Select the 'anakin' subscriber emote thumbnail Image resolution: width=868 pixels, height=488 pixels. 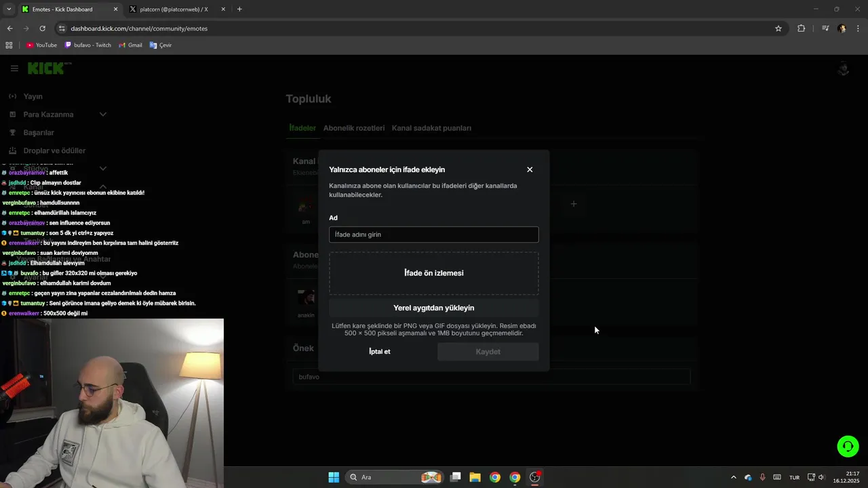point(306,298)
